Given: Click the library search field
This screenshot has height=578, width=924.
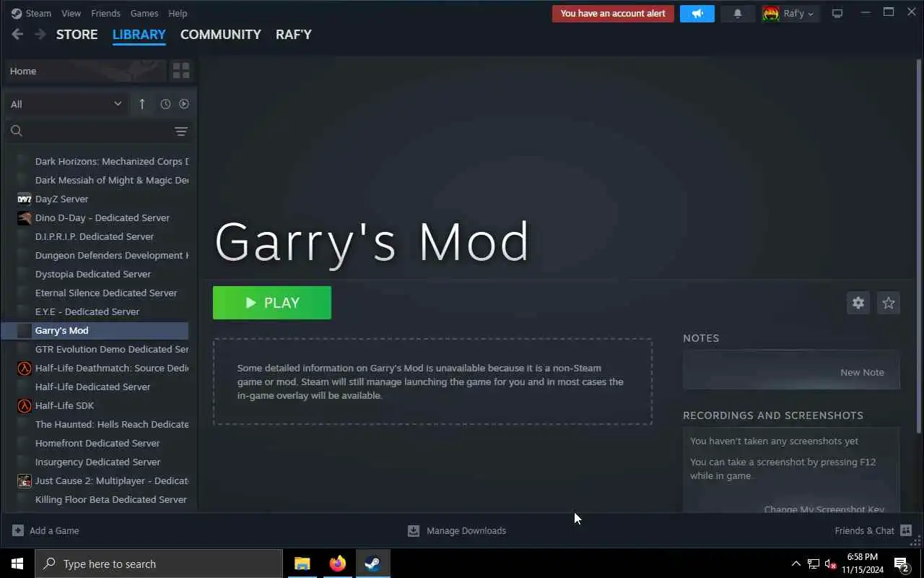Looking at the screenshot, I should [x=88, y=131].
